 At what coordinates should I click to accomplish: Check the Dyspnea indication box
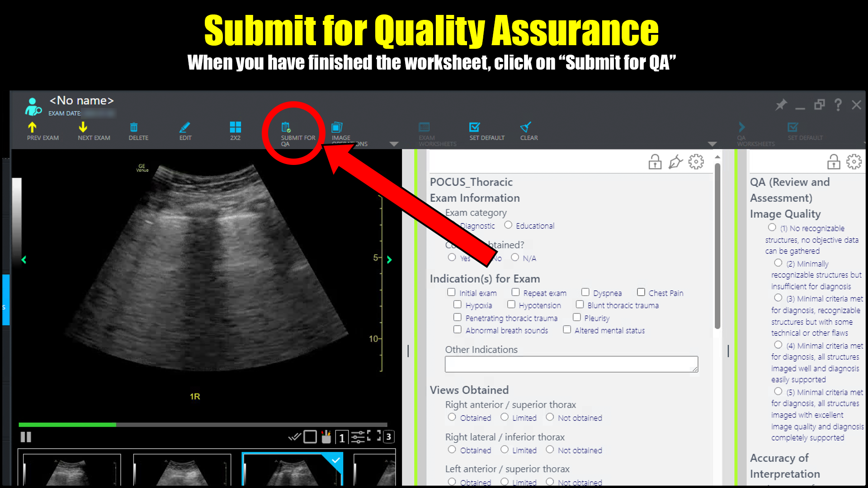[x=585, y=292]
